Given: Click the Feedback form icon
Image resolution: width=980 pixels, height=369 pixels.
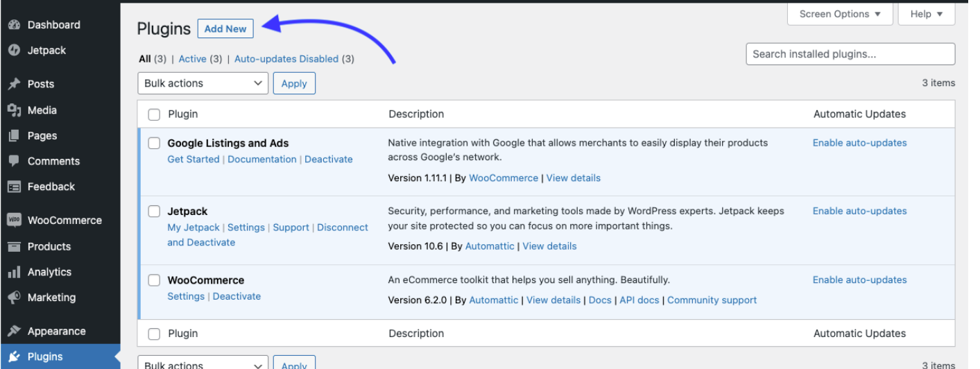Looking at the screenshot, I should (14, 187).
